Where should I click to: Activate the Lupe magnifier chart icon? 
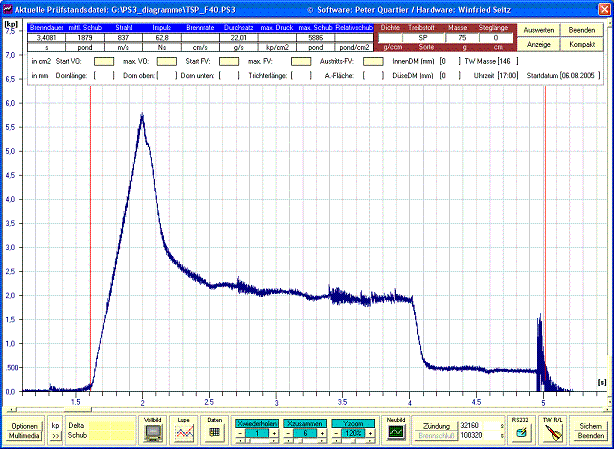(184, 433)
